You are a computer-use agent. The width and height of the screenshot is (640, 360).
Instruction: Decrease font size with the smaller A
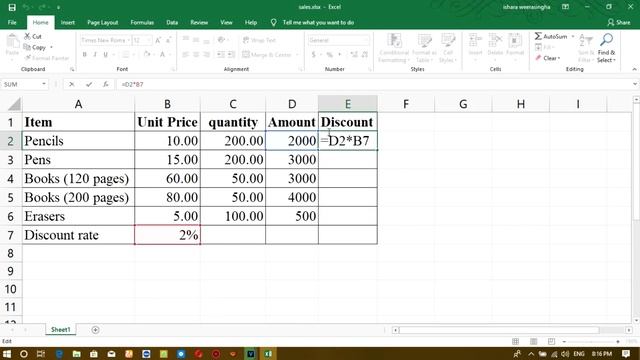tap(168, 40)
